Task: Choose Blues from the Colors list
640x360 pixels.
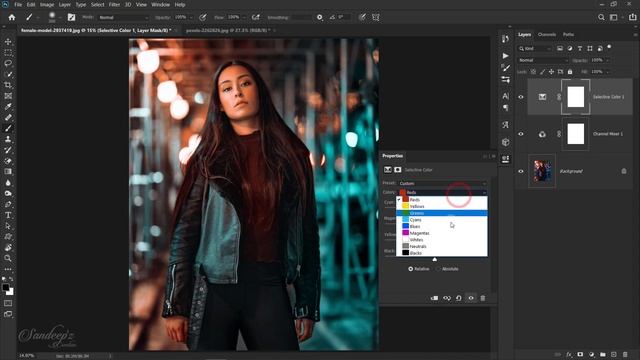Action: point(442,226)
